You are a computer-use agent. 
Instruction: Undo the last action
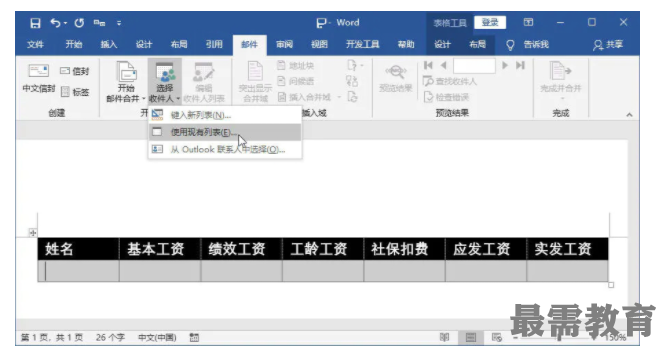pyautogui.click(x=55, y=23)
